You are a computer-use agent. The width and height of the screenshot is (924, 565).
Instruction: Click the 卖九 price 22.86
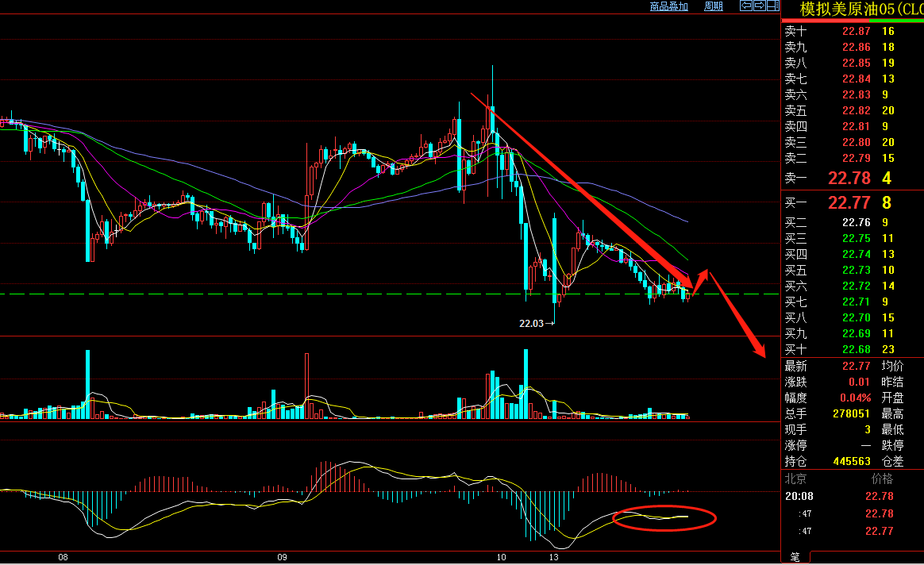tap(857, 47)
